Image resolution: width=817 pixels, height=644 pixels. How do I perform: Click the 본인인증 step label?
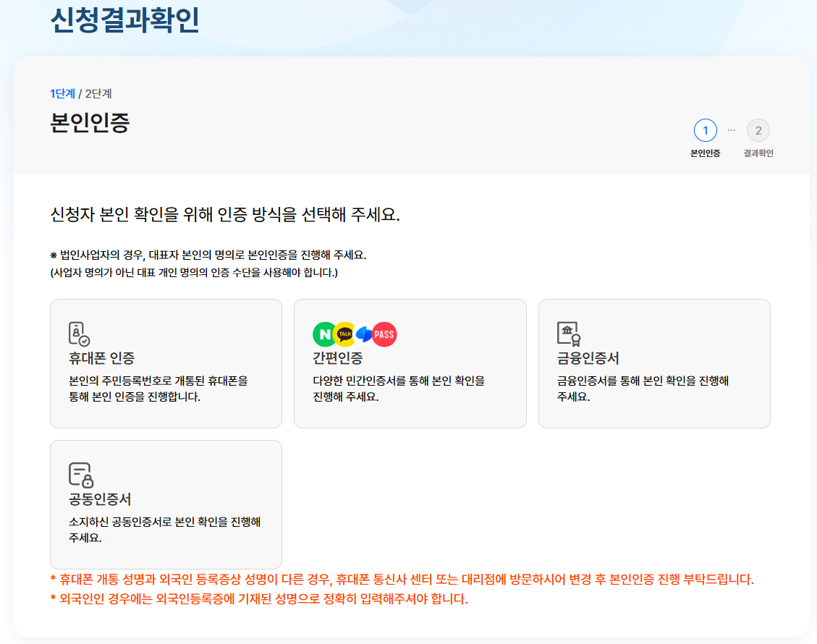[705, 153]
